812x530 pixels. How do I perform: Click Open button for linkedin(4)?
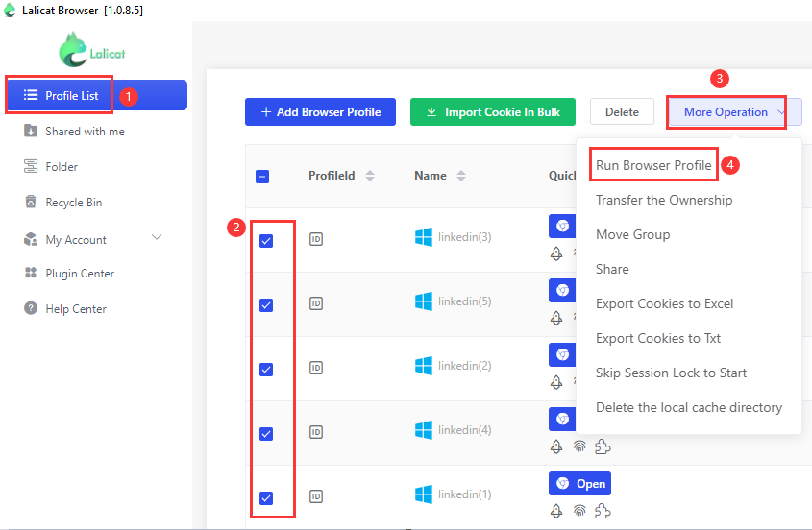click(x=562, y=419)
